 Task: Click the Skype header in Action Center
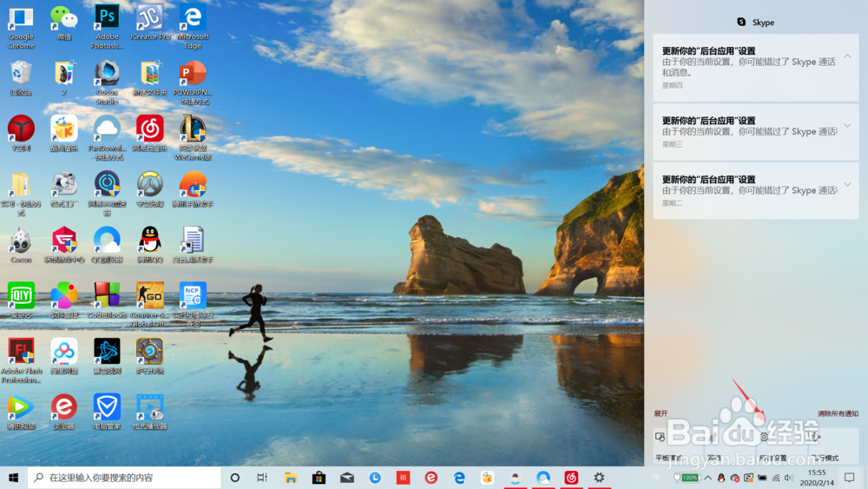tap(756, 23)
